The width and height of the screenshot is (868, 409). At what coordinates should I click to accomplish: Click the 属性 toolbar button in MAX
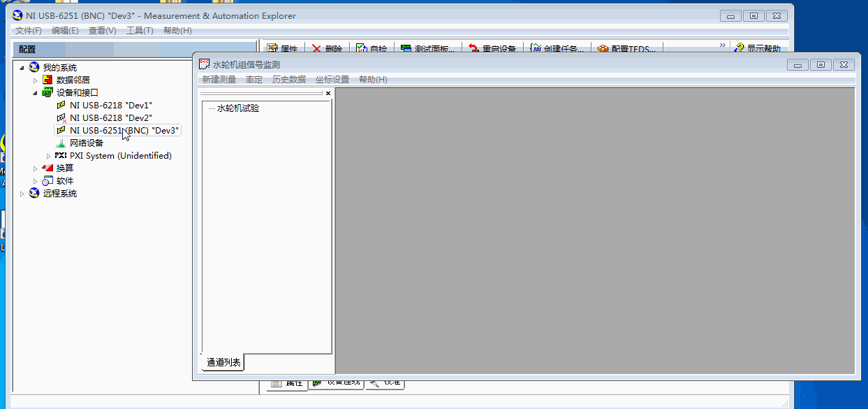283,49
